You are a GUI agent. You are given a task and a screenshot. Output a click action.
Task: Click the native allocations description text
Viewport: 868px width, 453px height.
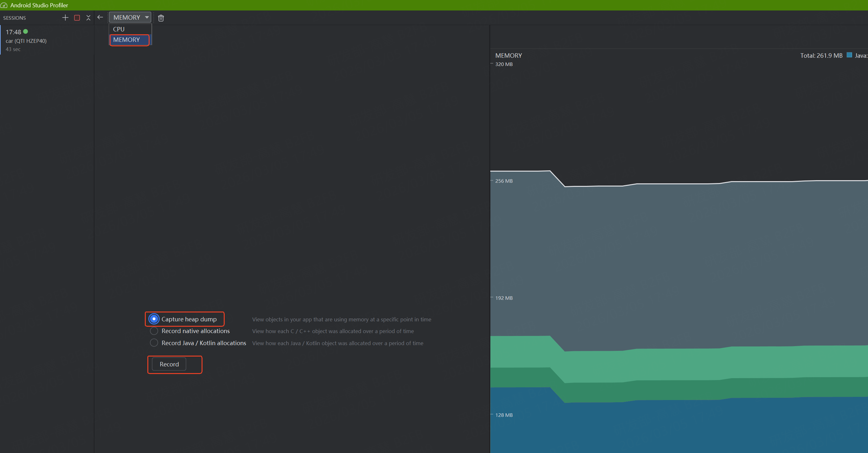coord(333,331)
